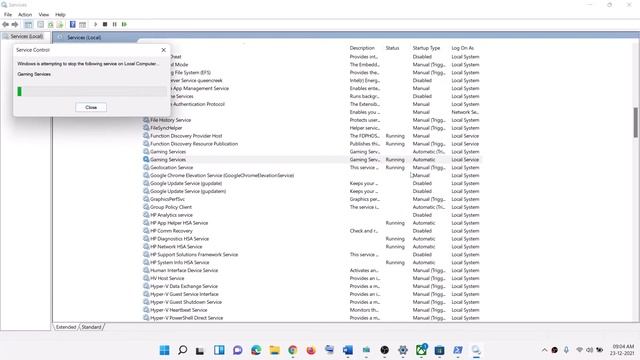Expand hidden system tray icons chevron

pyautogui.click(x=544, y=350)
